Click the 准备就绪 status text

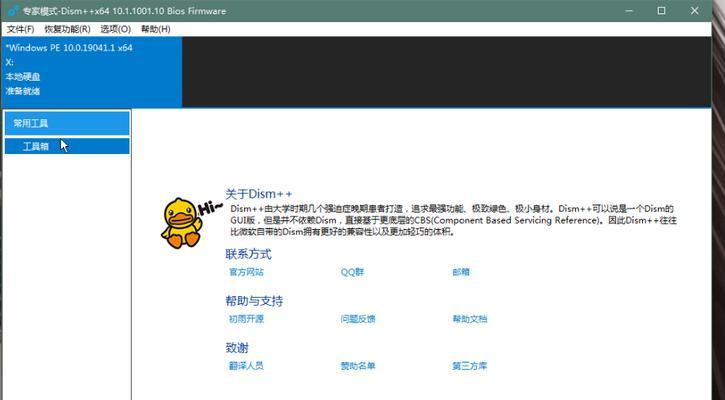click(x=23, y=91)
